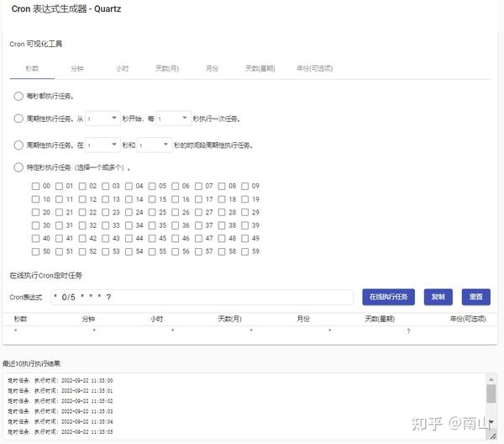The height and width of the screenshot is (444, 504).
Task: Expand the dropdown after 秒和
Action: (155, 145)
